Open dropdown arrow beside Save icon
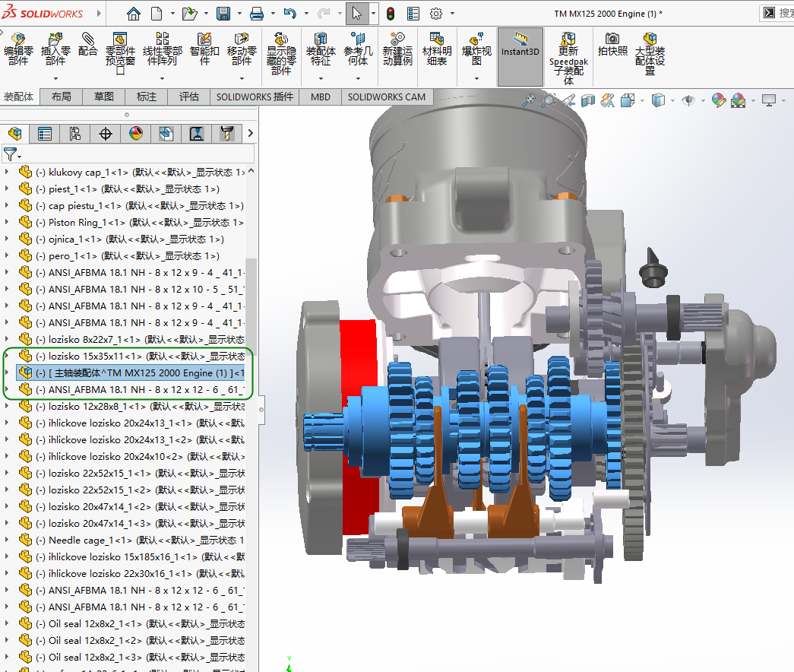Viewport: 794px width, 672px height. coord(239,14)
